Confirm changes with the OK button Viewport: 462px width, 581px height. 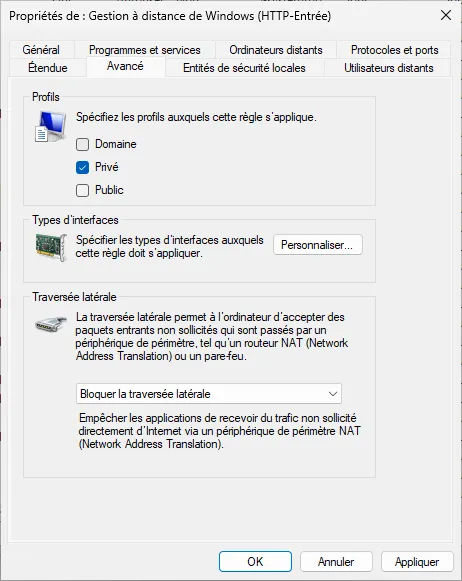click(x=255, y=562)
